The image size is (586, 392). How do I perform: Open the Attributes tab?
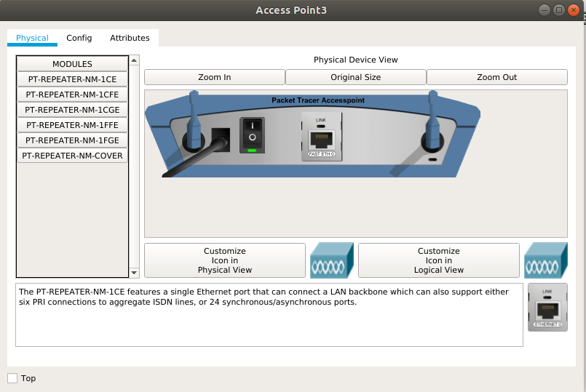pos(130,38)
